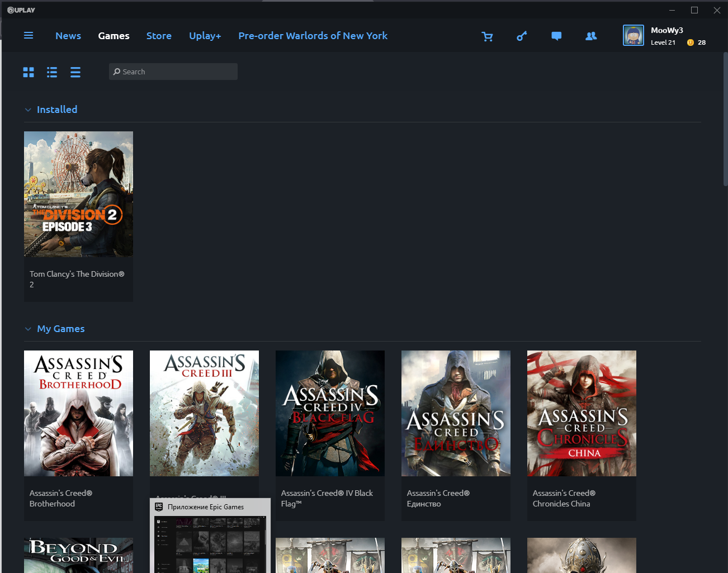
Task: Click the My Games section heading
Action: (61, 329)
